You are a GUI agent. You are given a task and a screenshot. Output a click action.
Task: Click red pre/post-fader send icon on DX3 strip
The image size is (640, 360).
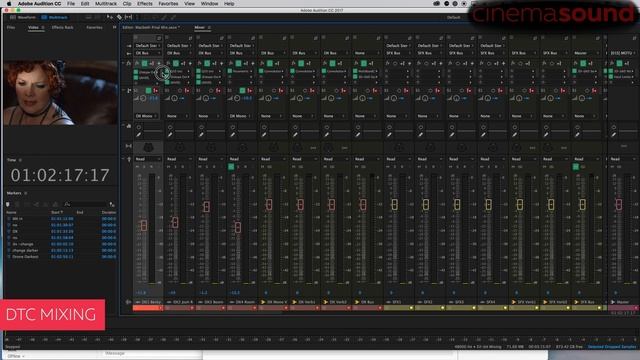pos(218,90)
